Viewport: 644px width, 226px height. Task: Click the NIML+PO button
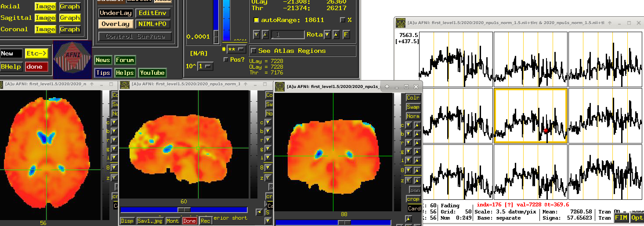152,24
